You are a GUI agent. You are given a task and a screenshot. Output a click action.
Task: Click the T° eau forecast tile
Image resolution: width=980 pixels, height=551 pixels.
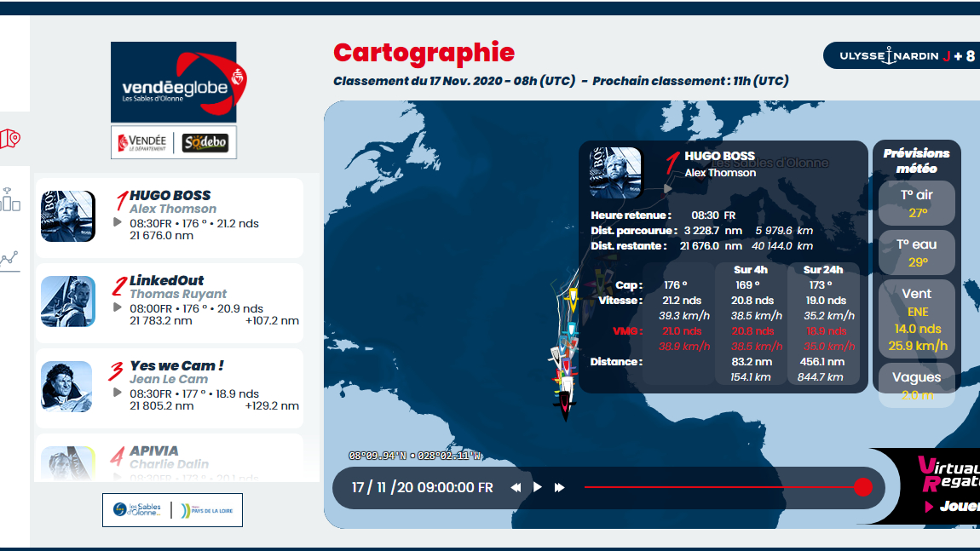917,252
